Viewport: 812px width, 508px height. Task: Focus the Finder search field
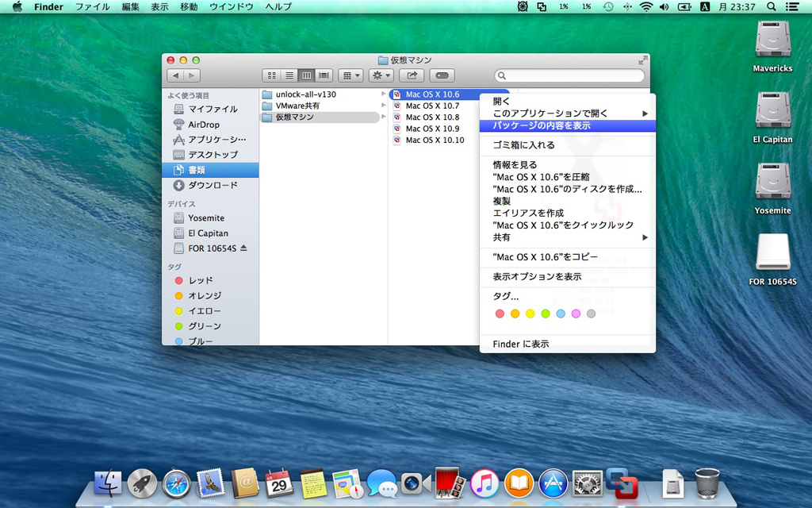coord(569,75)
